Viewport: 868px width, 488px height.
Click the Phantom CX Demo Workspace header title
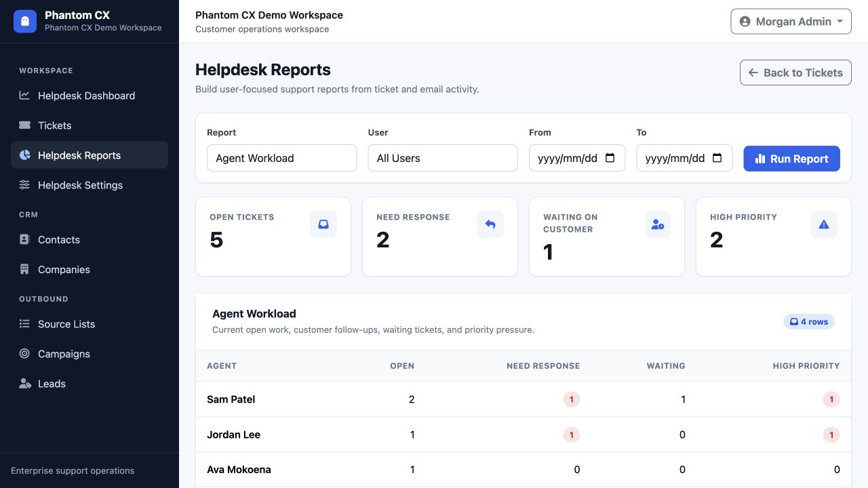click(x=269, y=15)
